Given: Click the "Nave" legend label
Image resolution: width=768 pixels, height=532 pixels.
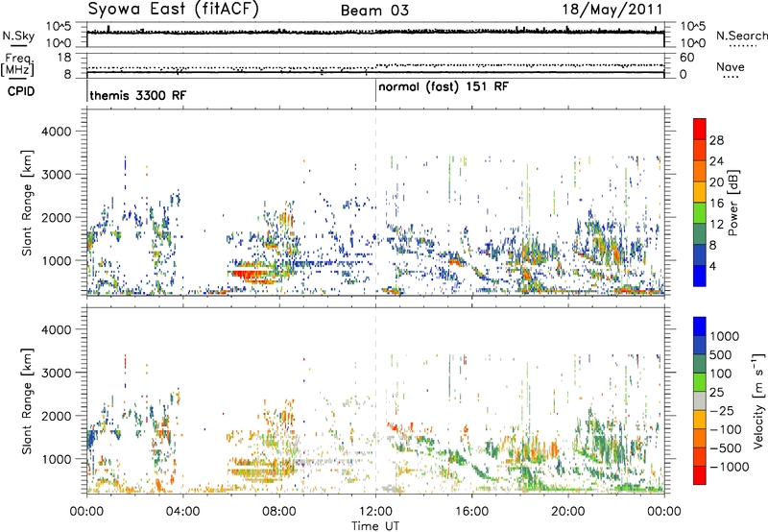Looking at the screenshot, I should [731, 66].
